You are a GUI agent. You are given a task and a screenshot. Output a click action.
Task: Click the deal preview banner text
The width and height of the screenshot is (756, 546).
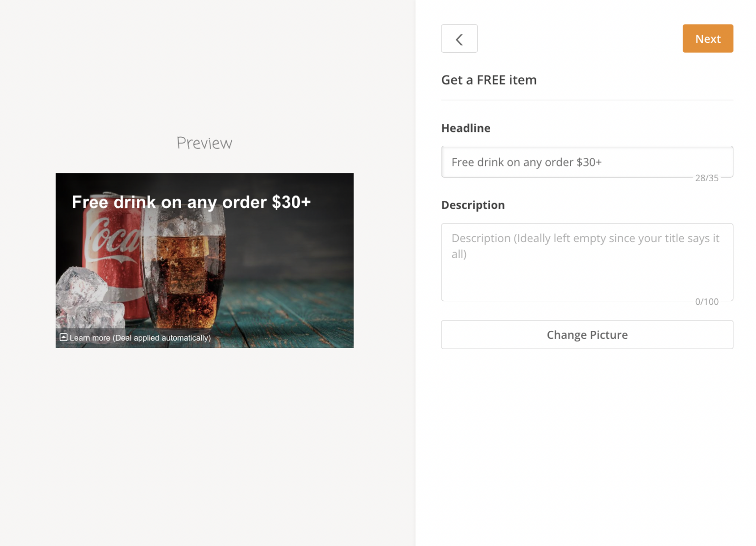(x=191, y=202)
